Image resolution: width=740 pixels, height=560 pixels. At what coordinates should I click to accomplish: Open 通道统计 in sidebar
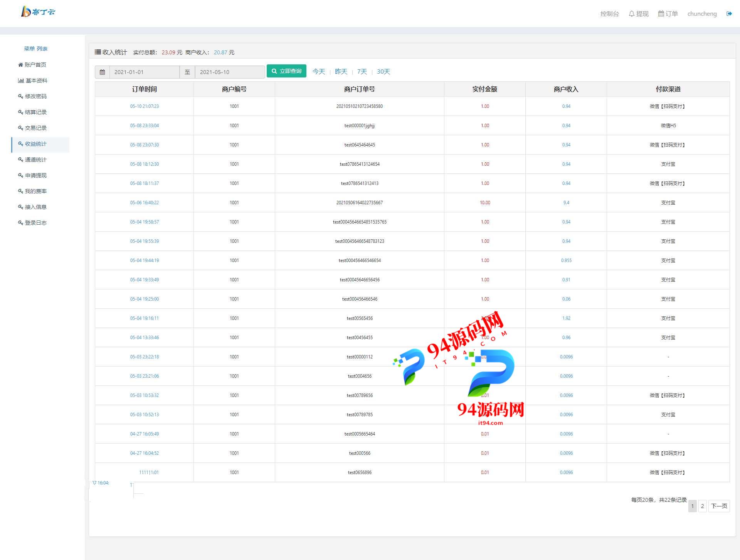click(32, 160)
